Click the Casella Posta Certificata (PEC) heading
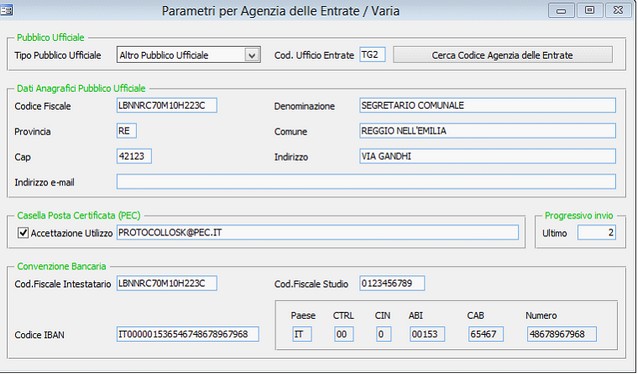This screenshot has height=374, width=638. (x=79, y=215)
